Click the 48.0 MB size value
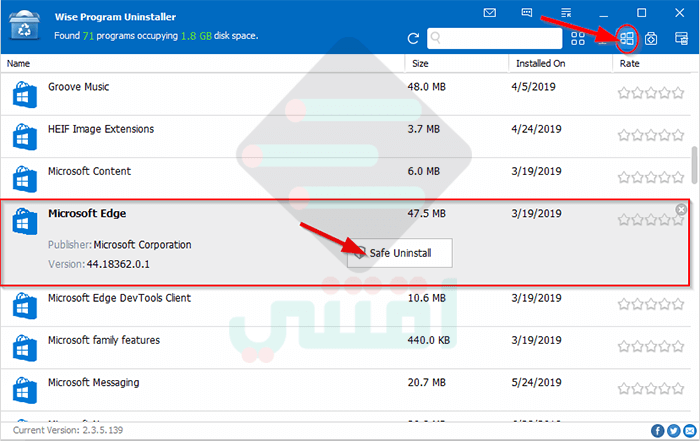 tap(426, 87)
